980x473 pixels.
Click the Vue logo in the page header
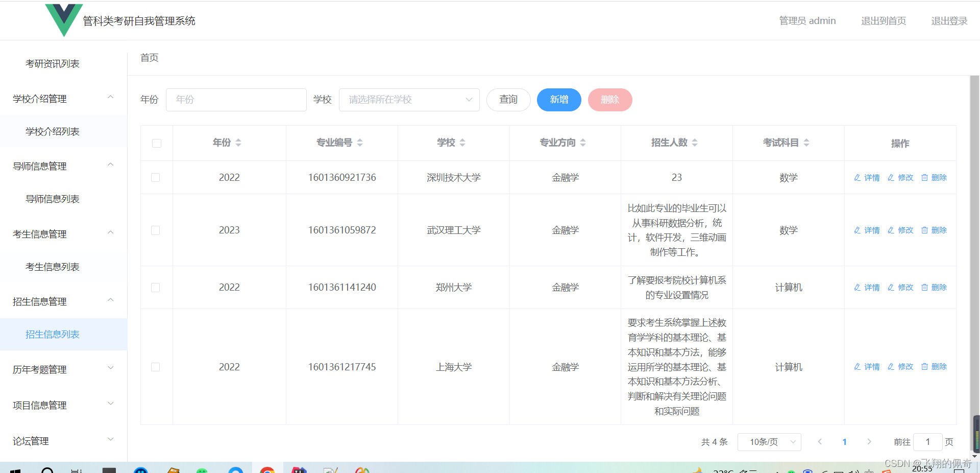pyautogui.click(x=63, y=19)
